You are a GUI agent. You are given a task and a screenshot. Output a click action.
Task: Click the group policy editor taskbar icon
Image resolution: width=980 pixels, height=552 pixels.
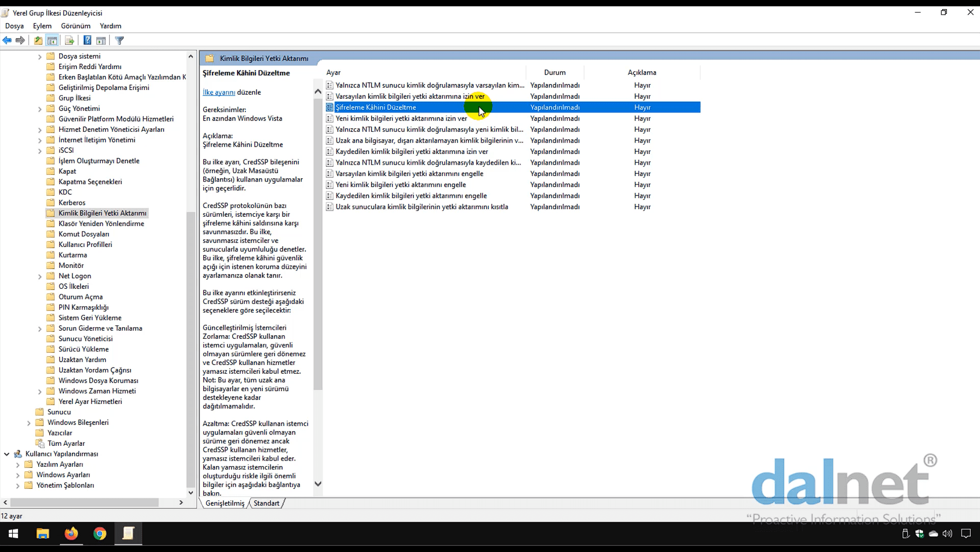[128, 534]
